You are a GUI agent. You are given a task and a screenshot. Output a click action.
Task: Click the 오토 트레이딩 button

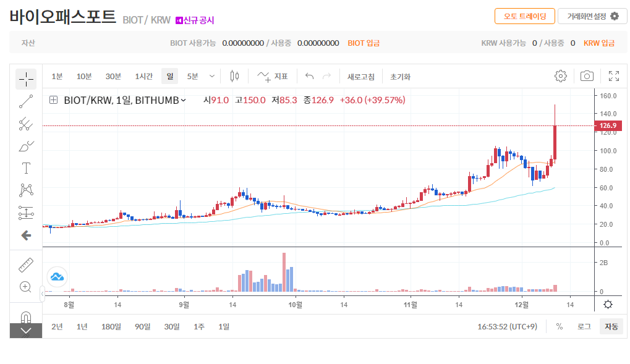(x=525, y=17)
